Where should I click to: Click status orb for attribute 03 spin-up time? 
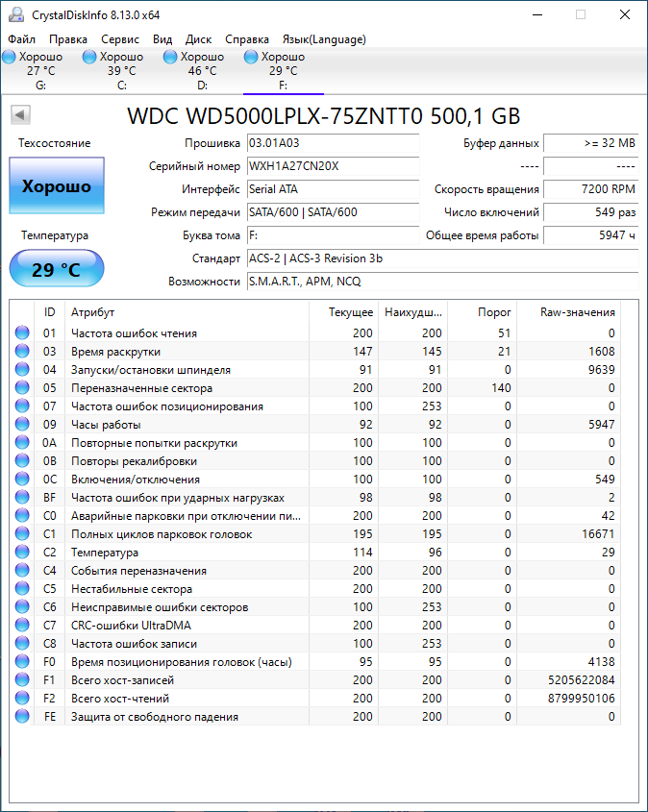(x=22, y=351)
